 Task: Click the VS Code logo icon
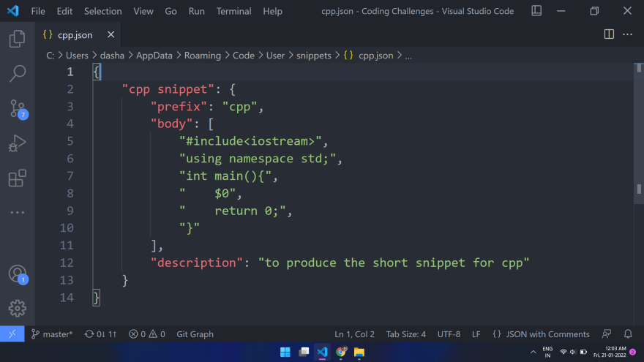point(12,11)
